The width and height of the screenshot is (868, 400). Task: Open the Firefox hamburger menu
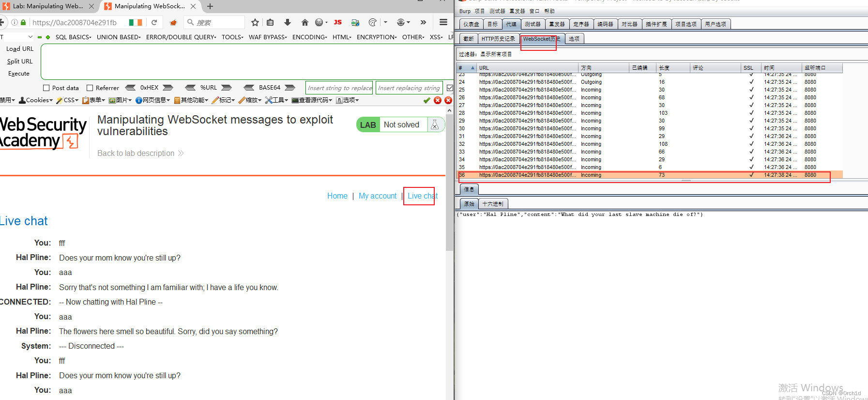(443, 22)
